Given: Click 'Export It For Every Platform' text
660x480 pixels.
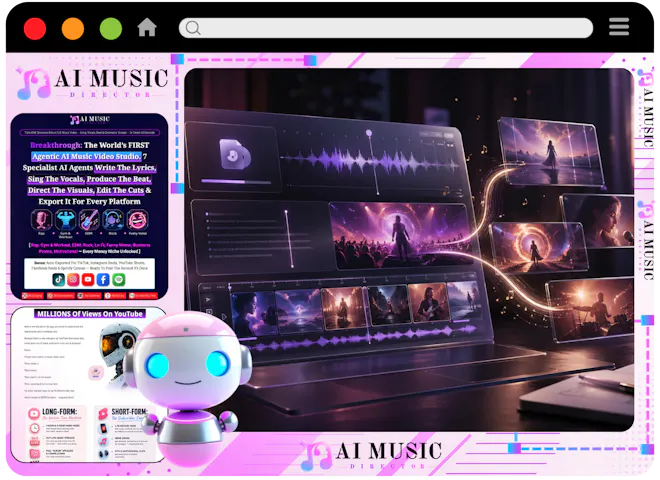Looking at the screenshot, I should (90, 202).
